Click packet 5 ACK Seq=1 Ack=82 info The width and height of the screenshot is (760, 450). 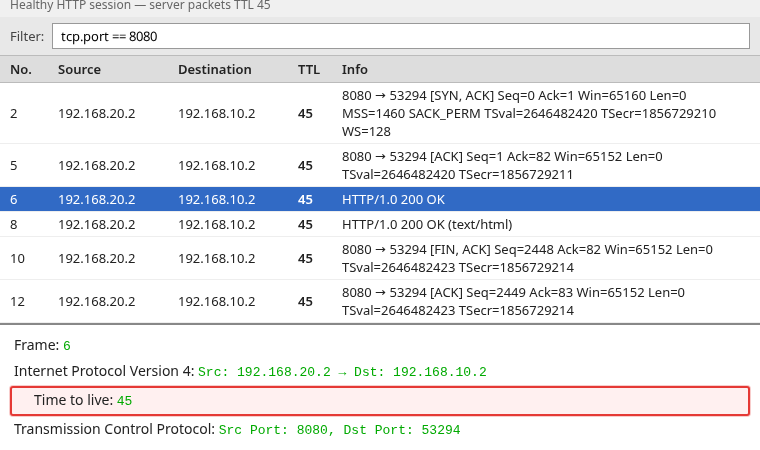pyautogui.click(x=502, y=165)
